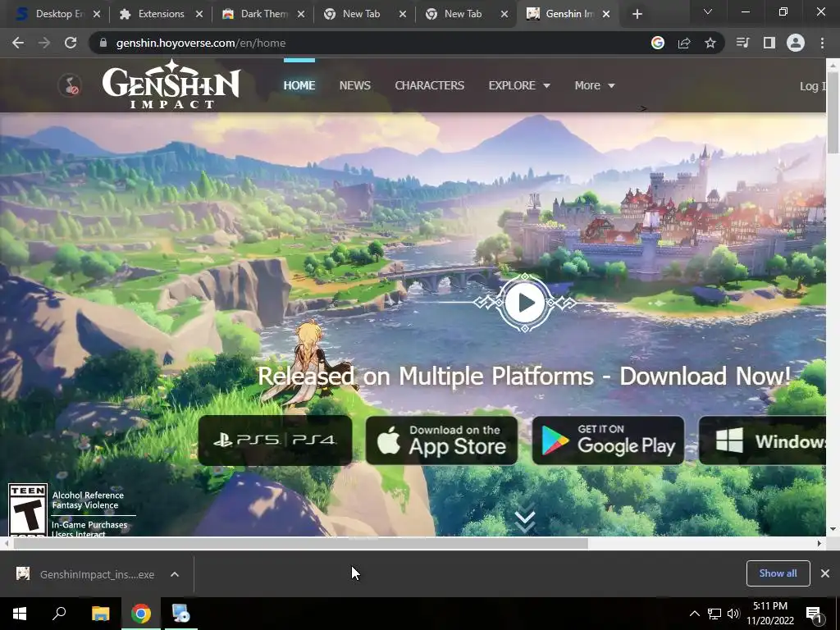This screenshot has width=840, height=630.
Task: Go back with browser back arrow
Action: pos(18,43)
